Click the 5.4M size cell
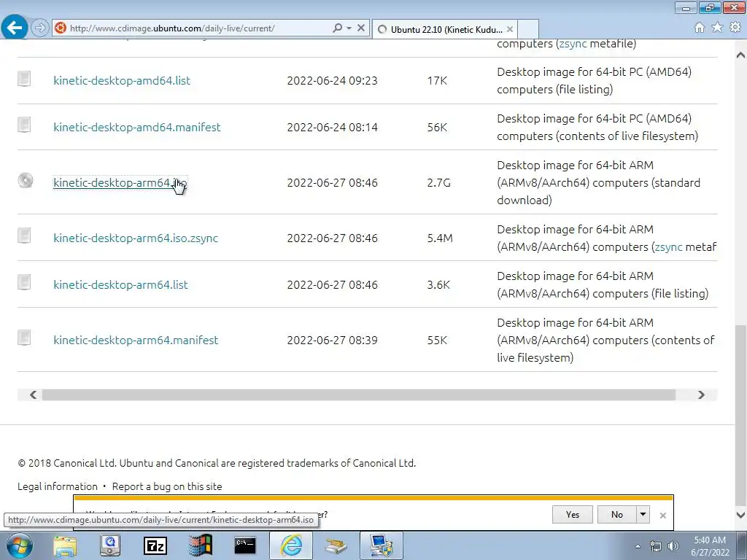 point(440,238)
